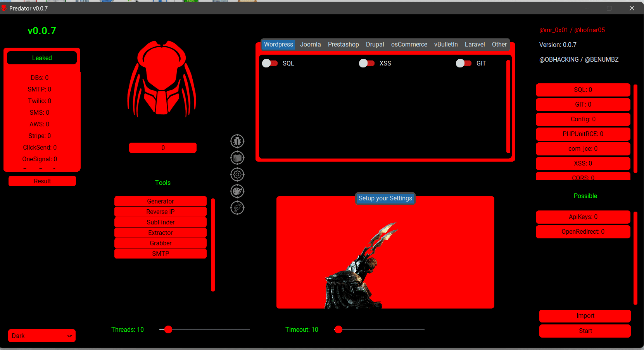Click the bug scanner icon

tap(237, 141)
